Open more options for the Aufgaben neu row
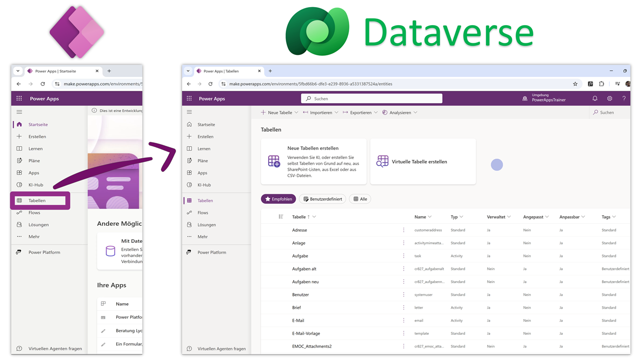Image resolution: width=644 pixels, height=362 pixels. [x=404, y=282]
